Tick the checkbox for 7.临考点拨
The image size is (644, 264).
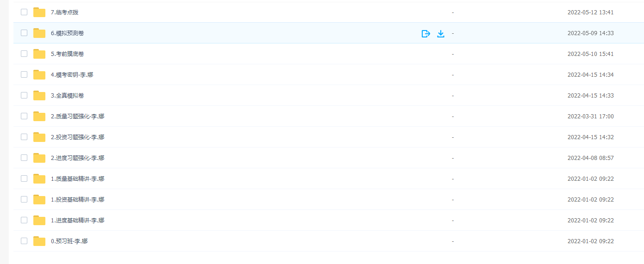pos(24,12)
